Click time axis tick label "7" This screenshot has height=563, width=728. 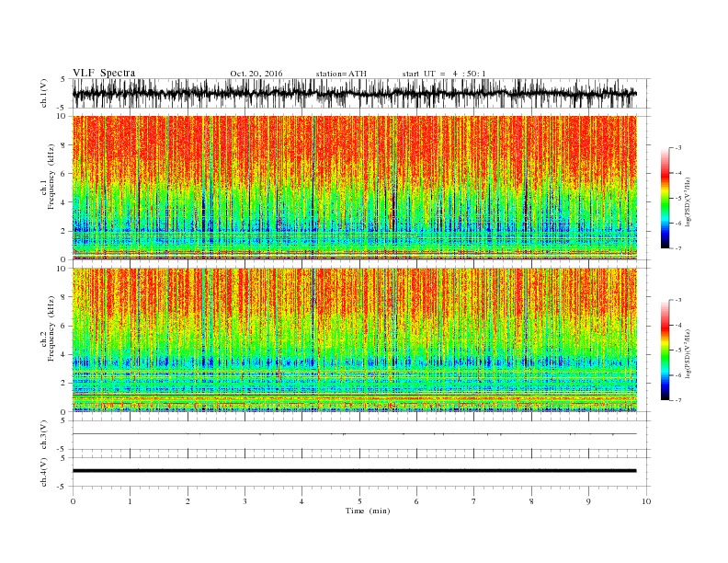pos(474,501)
